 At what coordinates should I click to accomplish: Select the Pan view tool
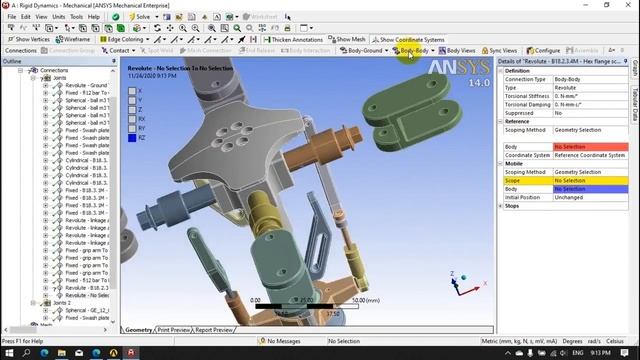coord(170,28)
